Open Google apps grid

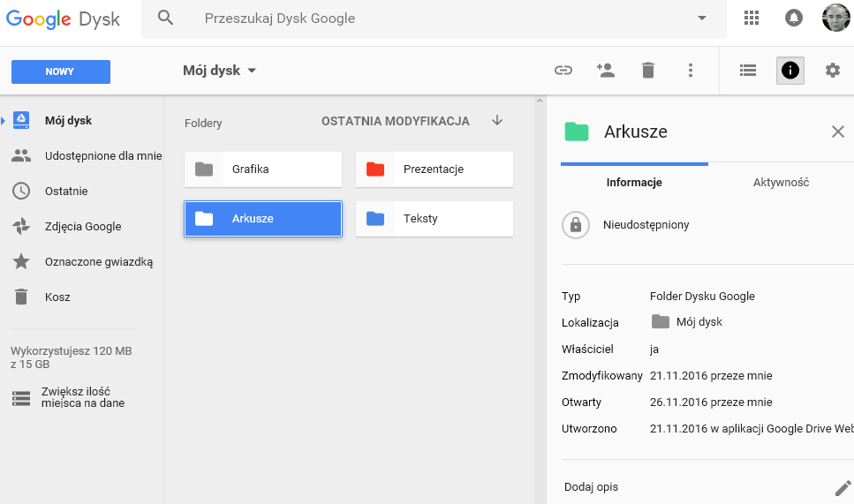tap(752, 18)
